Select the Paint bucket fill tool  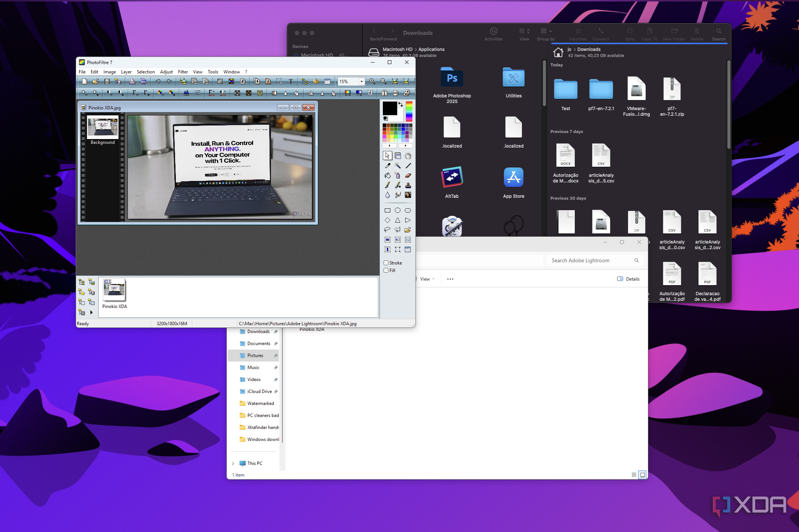pyautogui.click(x=387, y=175)
